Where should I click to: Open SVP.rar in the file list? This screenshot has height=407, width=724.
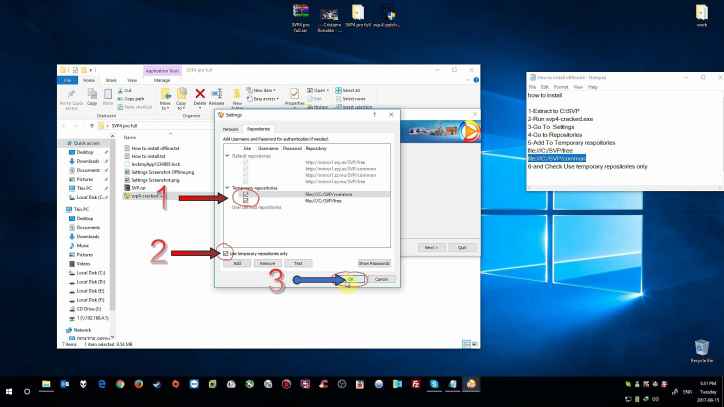tap(139, 186)
